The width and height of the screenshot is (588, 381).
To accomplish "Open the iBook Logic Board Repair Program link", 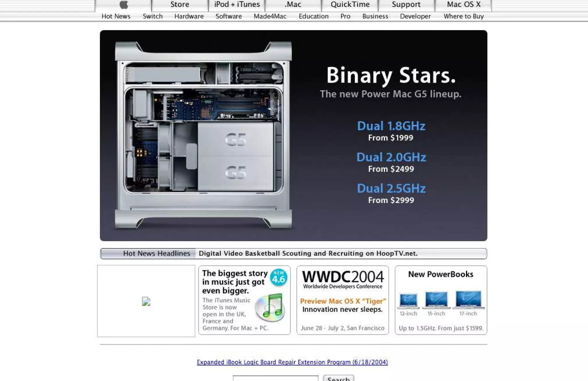I will (292, 362).
